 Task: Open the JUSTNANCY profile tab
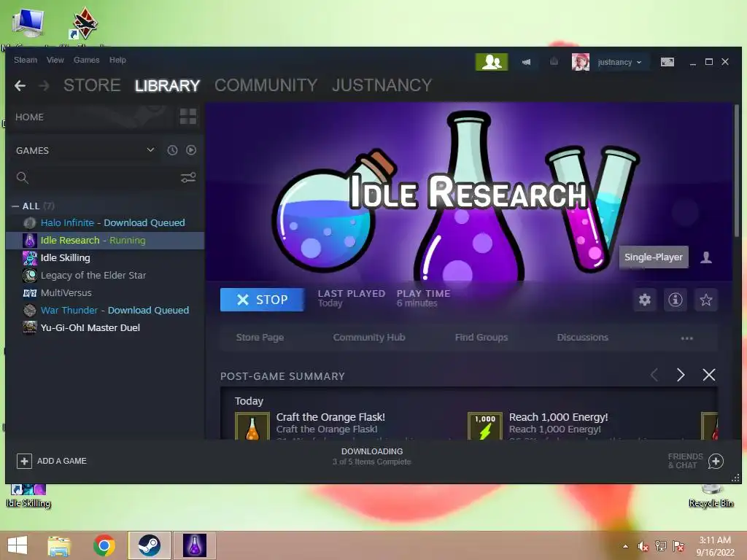coord(382,85)
